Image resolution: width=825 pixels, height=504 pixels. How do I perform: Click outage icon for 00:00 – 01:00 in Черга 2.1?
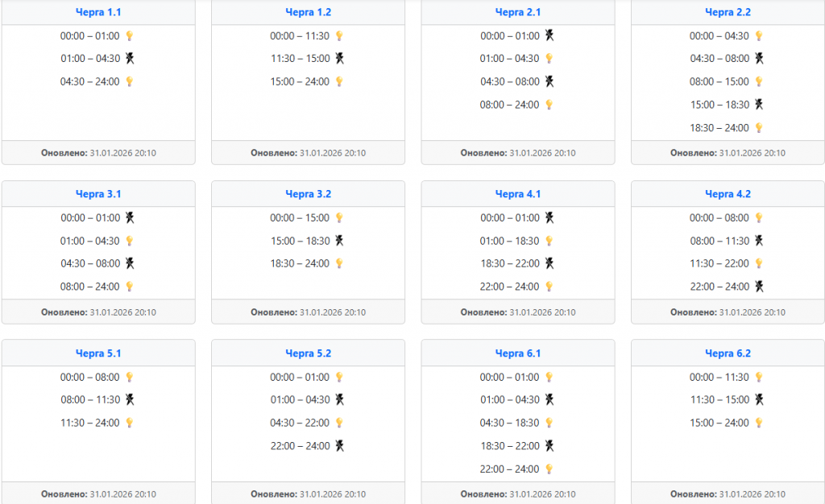tap(549, 35)
